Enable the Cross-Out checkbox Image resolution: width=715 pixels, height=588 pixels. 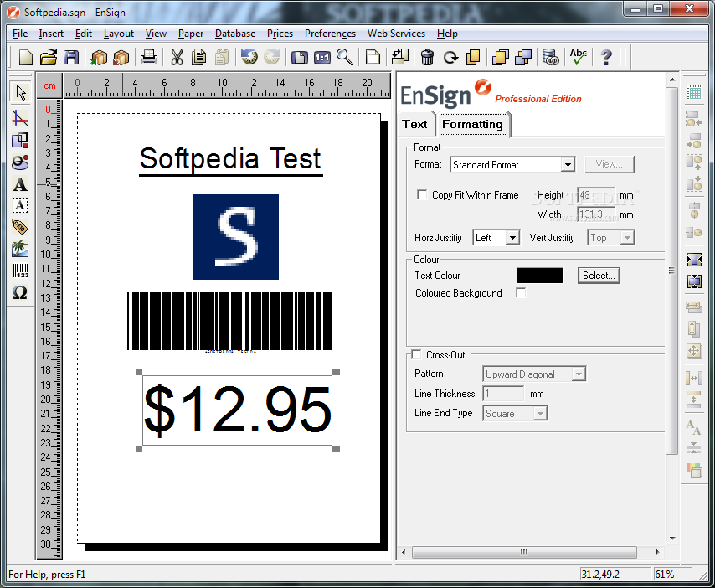point(416,354)
